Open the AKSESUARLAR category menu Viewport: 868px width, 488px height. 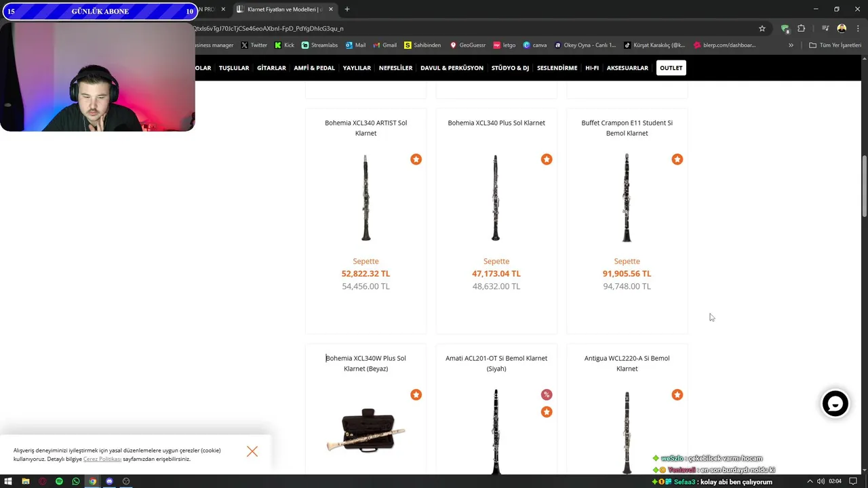pos(627,68)
